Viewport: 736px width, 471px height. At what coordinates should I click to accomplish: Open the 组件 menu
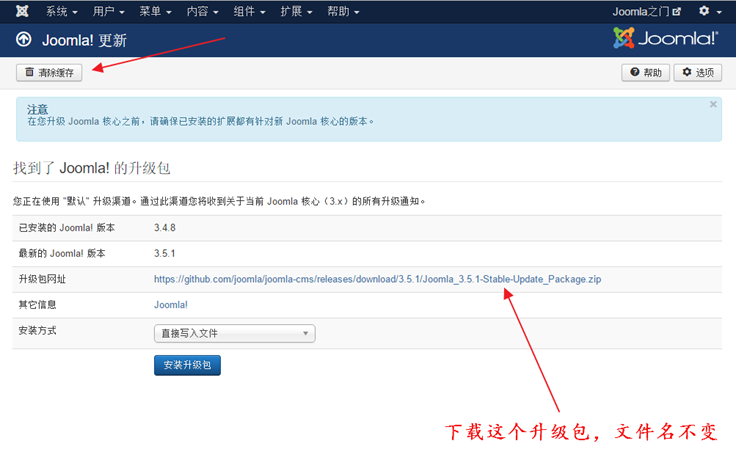click(250, 11)
